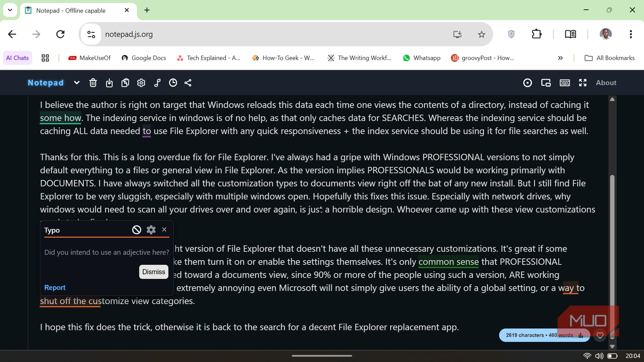Viewport: 644px width, 362px height.
Task: Download the note content
Action: 109,83
